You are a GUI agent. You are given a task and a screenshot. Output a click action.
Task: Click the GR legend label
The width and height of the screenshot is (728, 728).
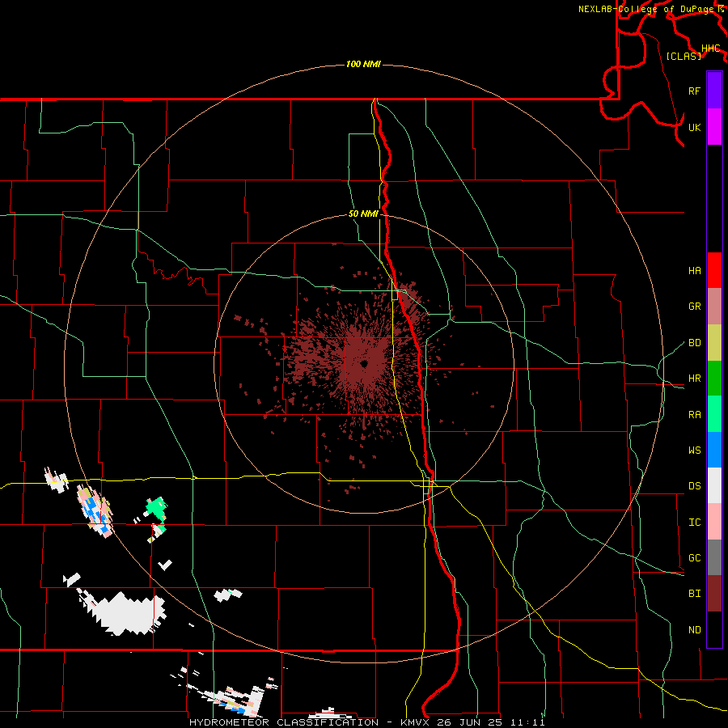click(694, 307)
